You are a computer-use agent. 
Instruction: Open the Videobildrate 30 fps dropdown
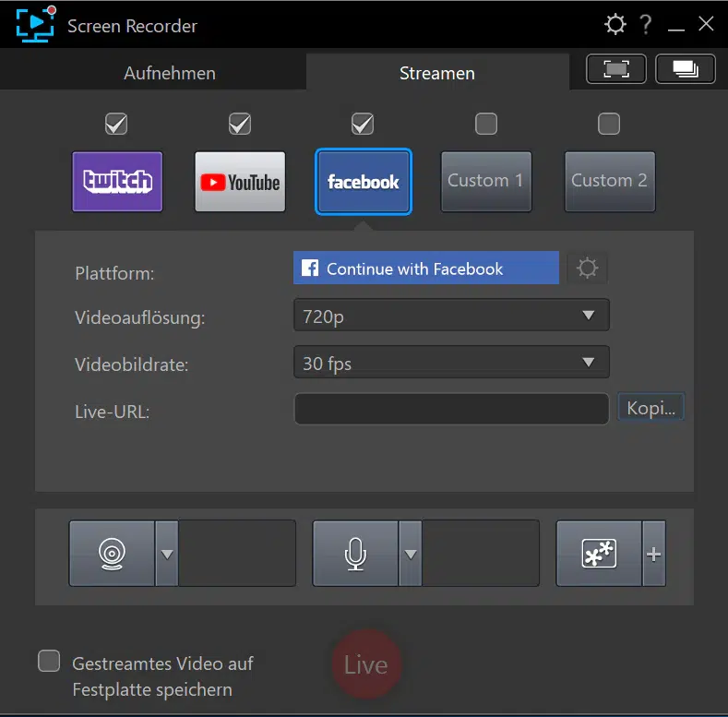(451, 363)
